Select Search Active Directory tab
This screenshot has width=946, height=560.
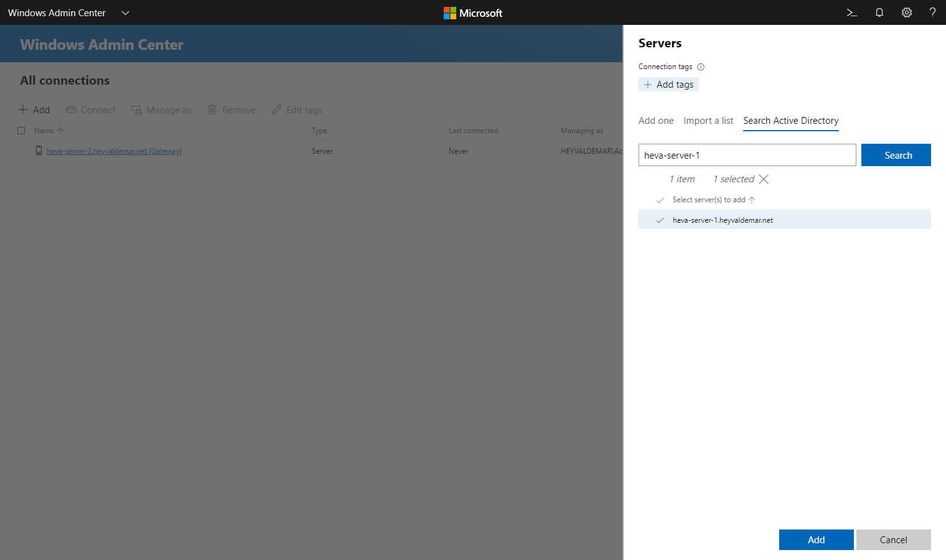[x=790, y=121]
